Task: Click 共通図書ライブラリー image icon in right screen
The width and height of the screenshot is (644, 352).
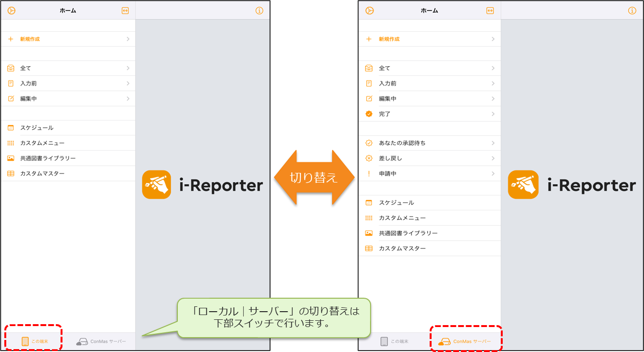Action: pyautogui.click(x=369, y=233)
